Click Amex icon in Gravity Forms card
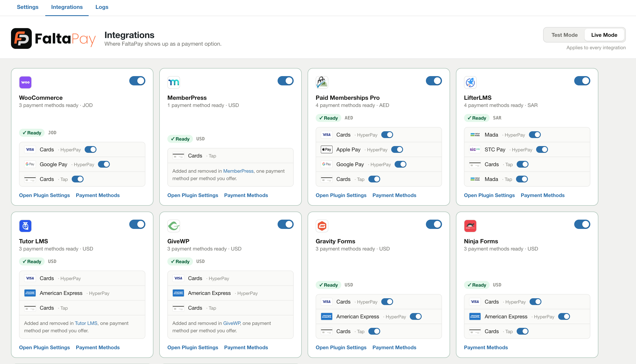This screenshot has height=364, width=636. 326,316
